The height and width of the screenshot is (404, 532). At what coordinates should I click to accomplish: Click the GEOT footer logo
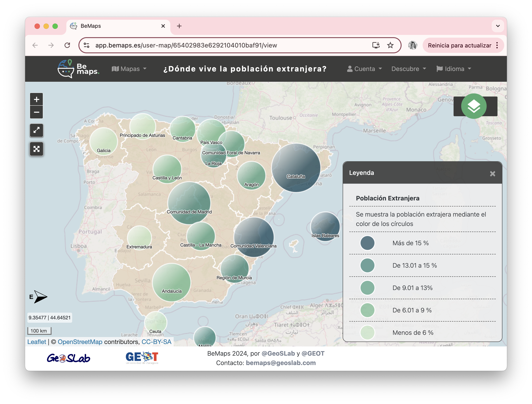pyautogui.click(x=142, y=358)
